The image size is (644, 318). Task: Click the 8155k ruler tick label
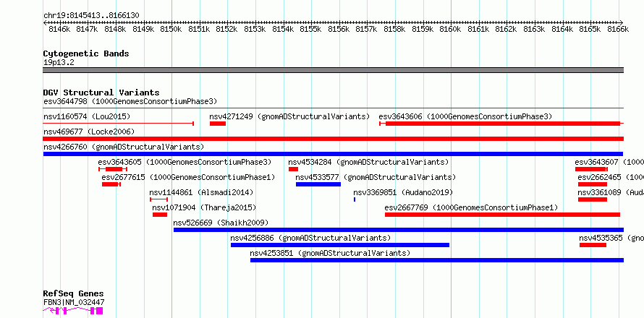[310, 29]
